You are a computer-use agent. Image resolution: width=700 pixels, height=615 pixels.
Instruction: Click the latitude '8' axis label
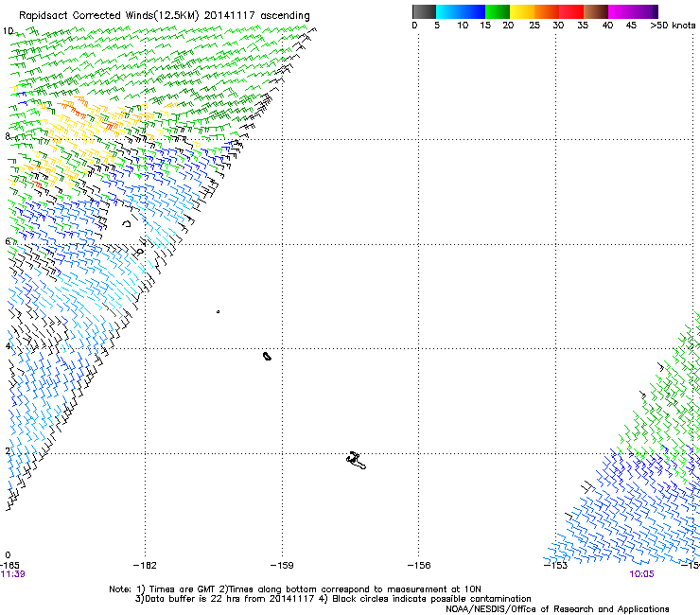pos(8,136)
